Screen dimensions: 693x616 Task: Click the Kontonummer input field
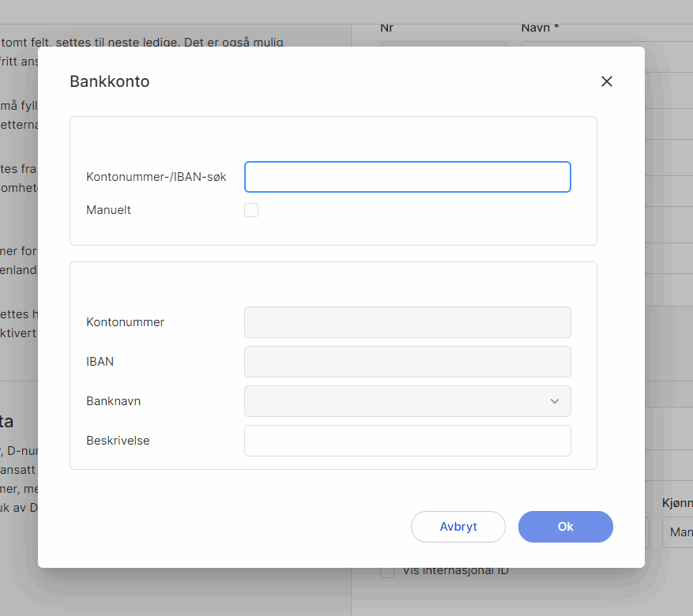coord(407,322)
